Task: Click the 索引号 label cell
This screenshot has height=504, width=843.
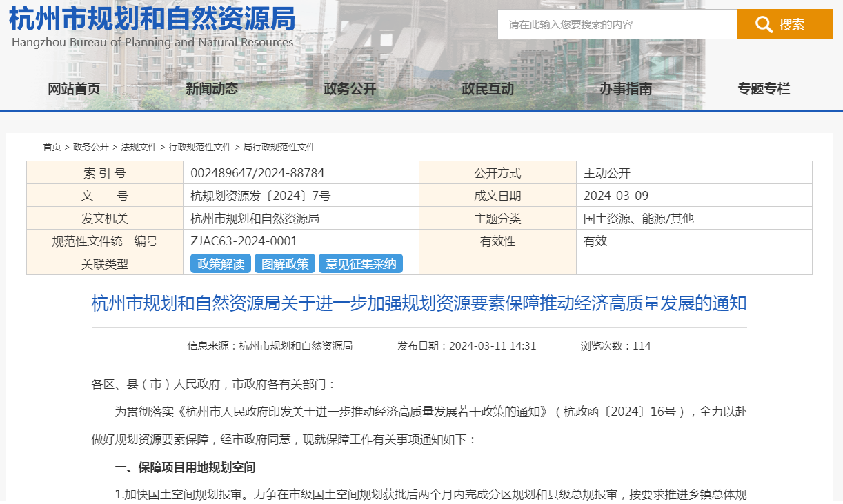Action: (105, 173)
